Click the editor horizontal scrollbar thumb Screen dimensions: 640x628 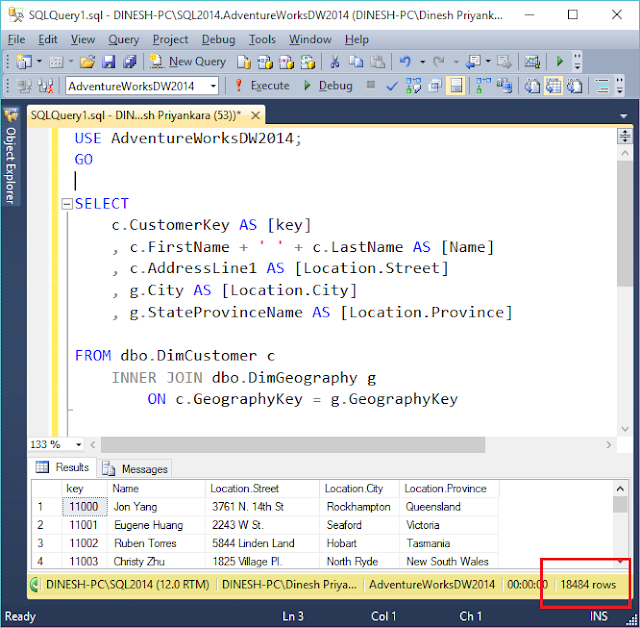pos(293,444)
